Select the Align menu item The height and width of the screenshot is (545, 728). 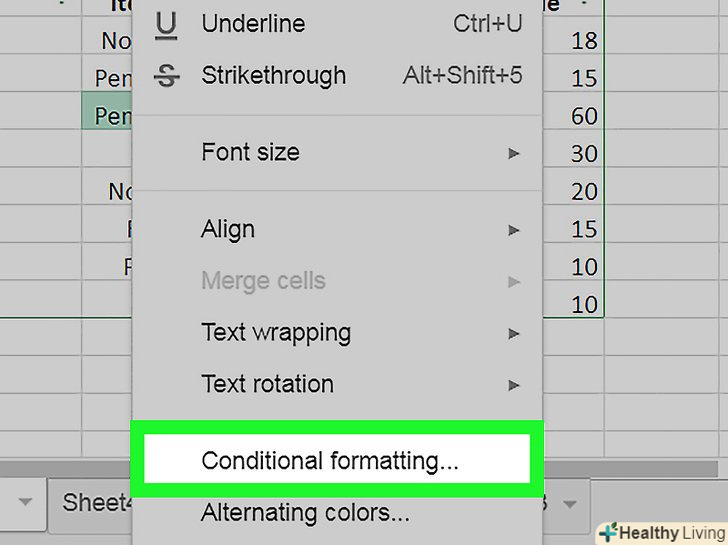tap(228, 229)
